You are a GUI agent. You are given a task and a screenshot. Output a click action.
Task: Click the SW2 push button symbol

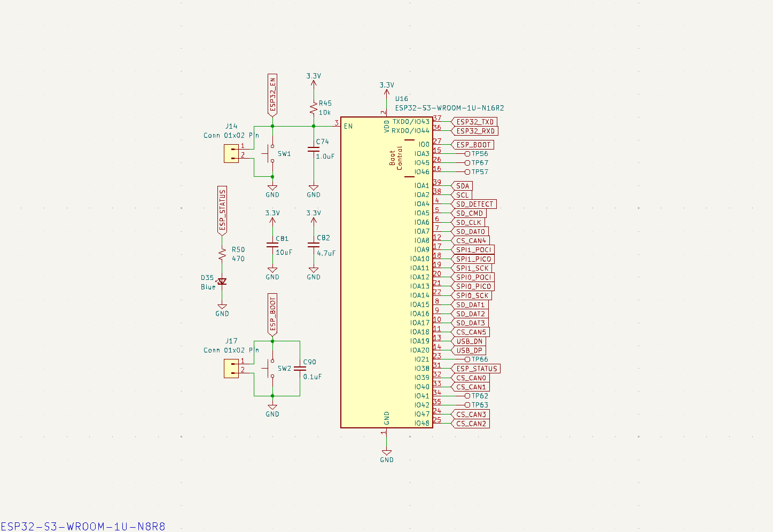[x=270, y=369]
